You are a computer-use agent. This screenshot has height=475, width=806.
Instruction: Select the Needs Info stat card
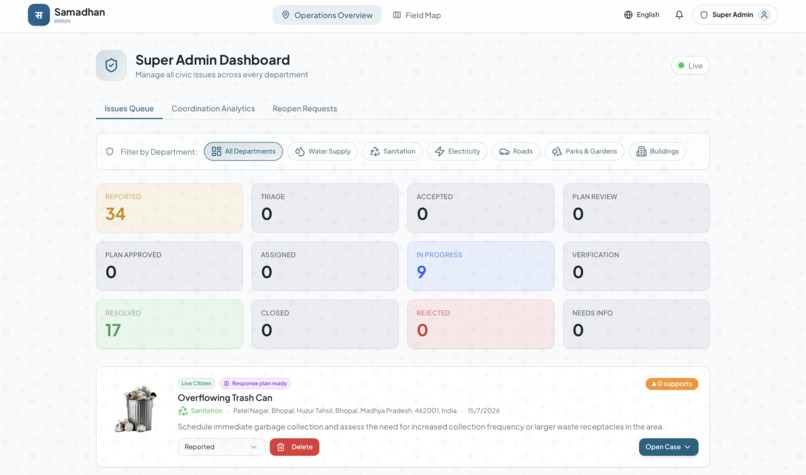(636, 324)
